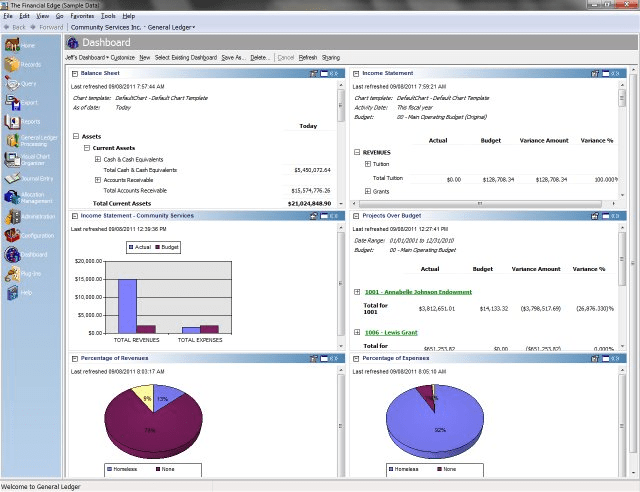The height and width of the screenshot is (492, 640).
Task: Open the Jeff's Dashboard dropdown
Action: tap(87, 58)
